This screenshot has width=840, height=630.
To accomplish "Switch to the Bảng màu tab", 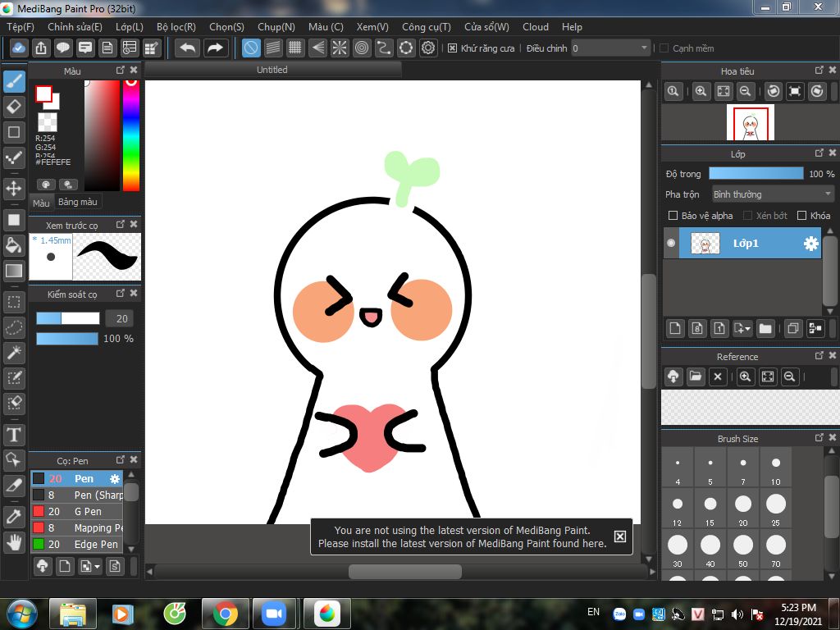I will pos(78,202).
